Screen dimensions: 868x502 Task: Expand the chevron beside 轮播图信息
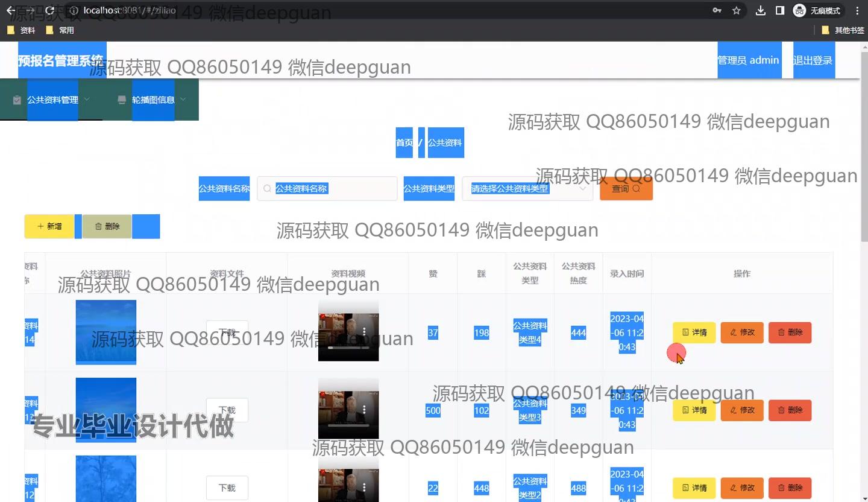point(183,99)
